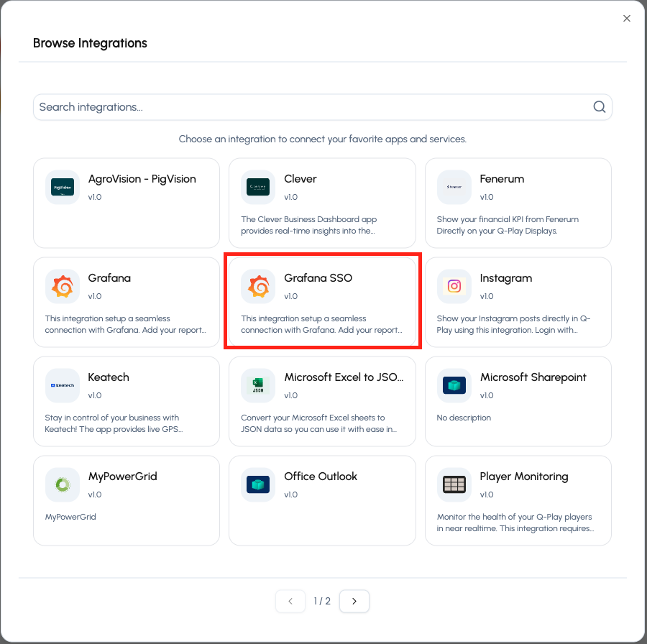Click the Player Monitoring grid icon
This screenshot has width=647, height=644.
(454, 484)
